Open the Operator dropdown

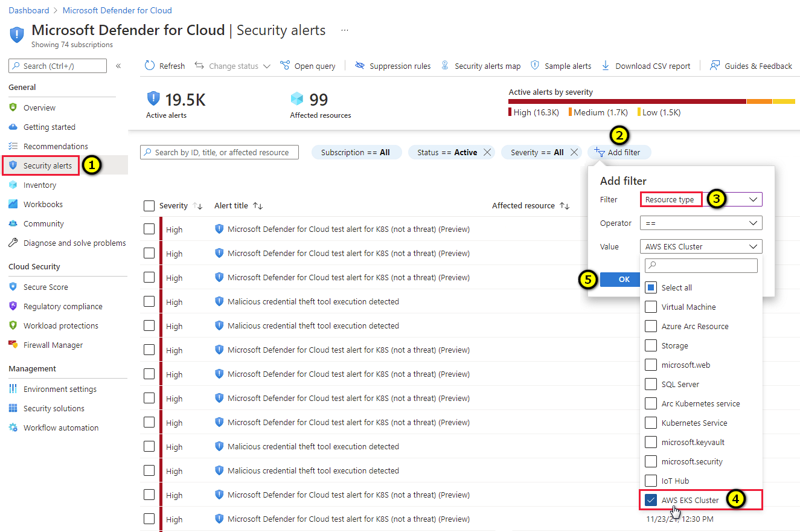coord(701,223)
